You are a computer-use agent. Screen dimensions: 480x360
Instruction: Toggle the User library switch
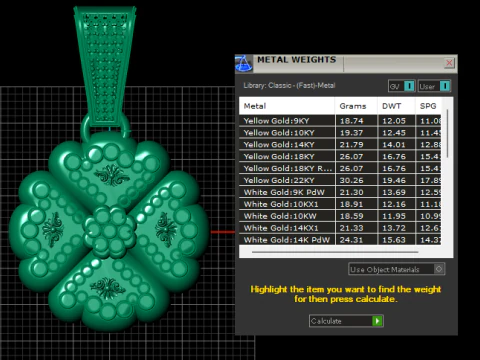coord(434,86)
